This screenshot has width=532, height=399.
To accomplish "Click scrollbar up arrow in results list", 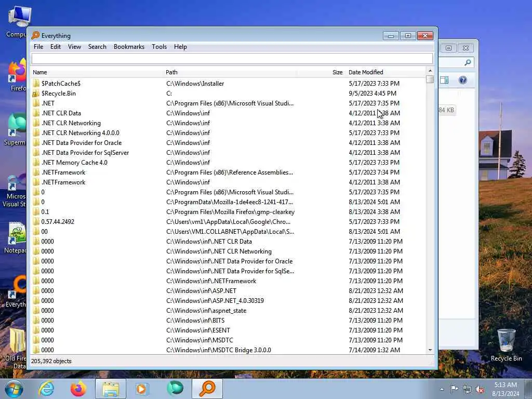I will [x=430, y=71].
